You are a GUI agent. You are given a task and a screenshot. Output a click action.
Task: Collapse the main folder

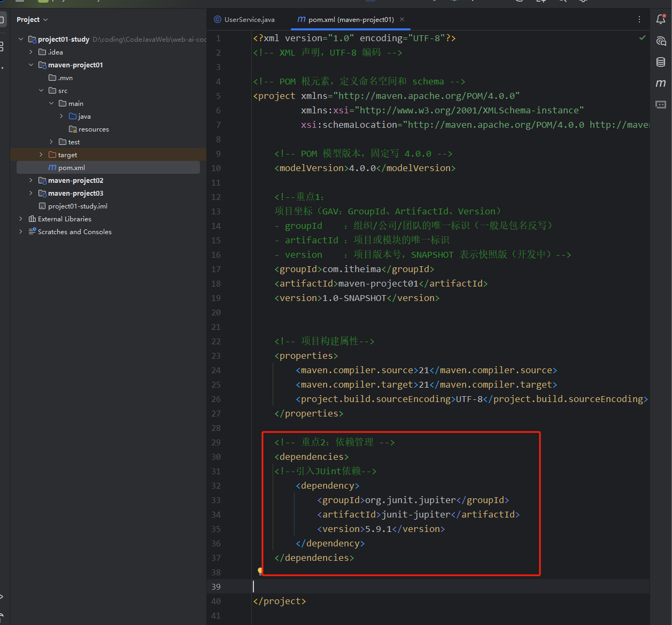click(51, 103)
